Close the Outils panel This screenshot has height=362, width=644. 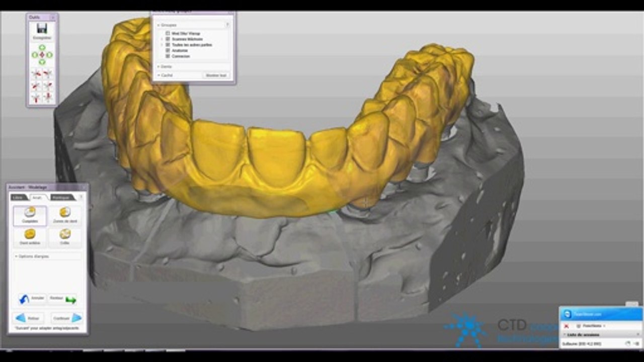pos(53,17)
